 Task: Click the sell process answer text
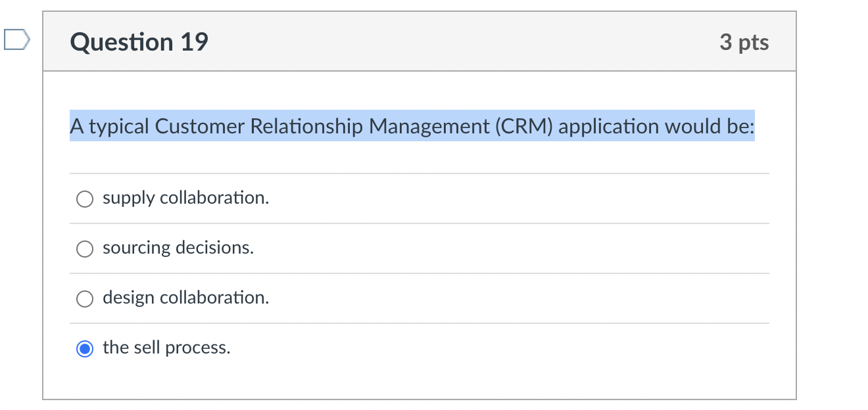[x=166, y=348]
